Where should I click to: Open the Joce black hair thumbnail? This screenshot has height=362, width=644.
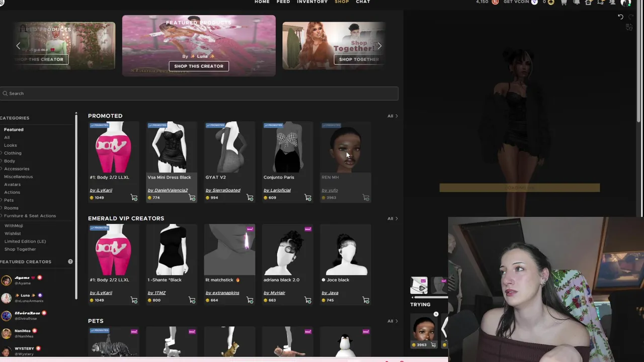point(345,250)
